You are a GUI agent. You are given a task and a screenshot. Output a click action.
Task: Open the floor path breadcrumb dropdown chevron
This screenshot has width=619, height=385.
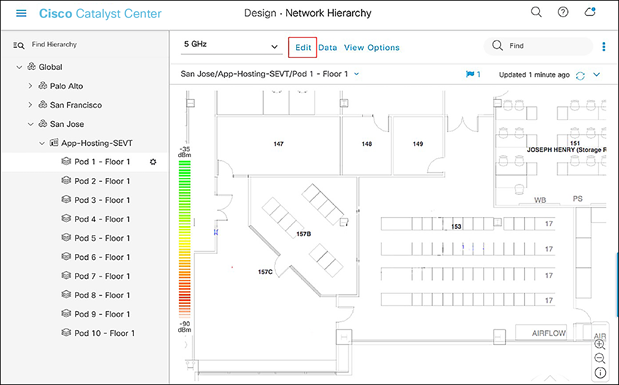click(356, 74)
